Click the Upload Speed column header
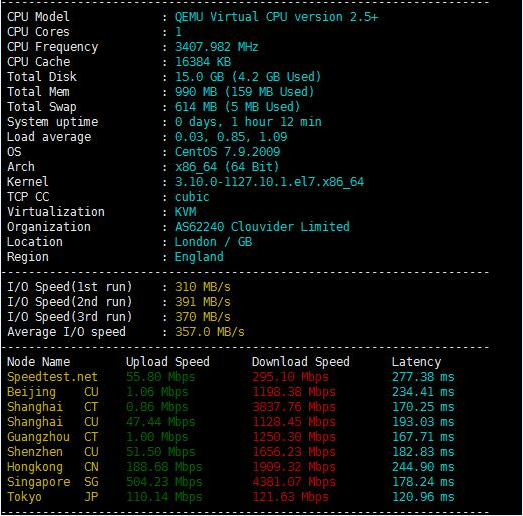 coord(168,362)
